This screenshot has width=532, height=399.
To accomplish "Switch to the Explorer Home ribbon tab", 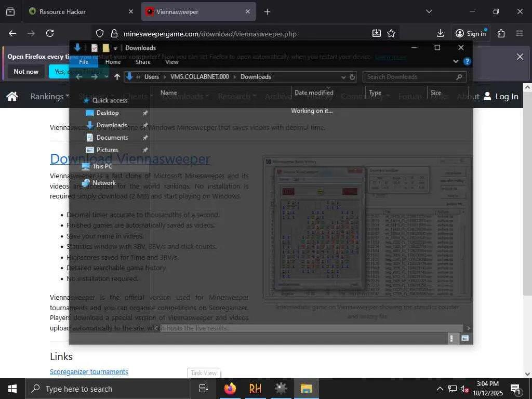I will click(113, 62).
